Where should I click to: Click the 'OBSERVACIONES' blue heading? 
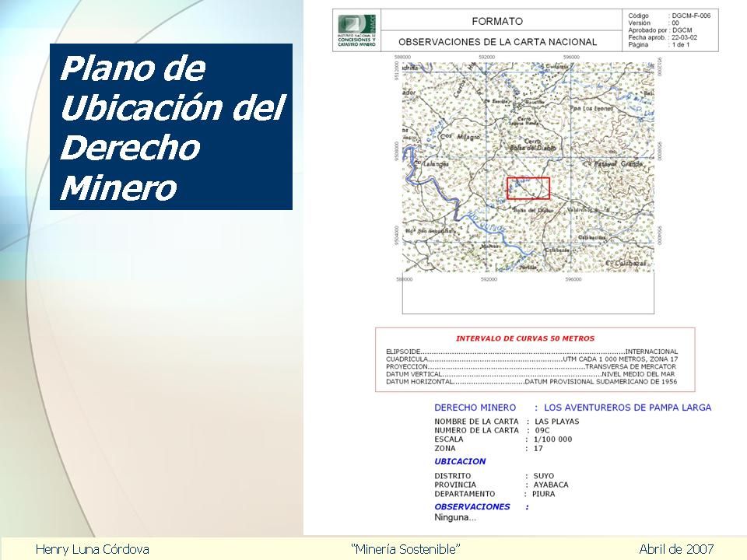472,506
